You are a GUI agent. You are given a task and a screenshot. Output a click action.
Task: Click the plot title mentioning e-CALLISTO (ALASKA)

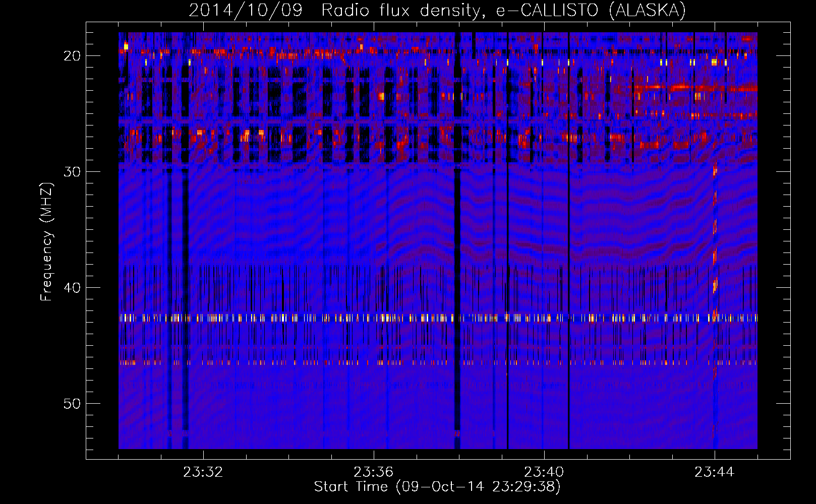coord(437,10)
